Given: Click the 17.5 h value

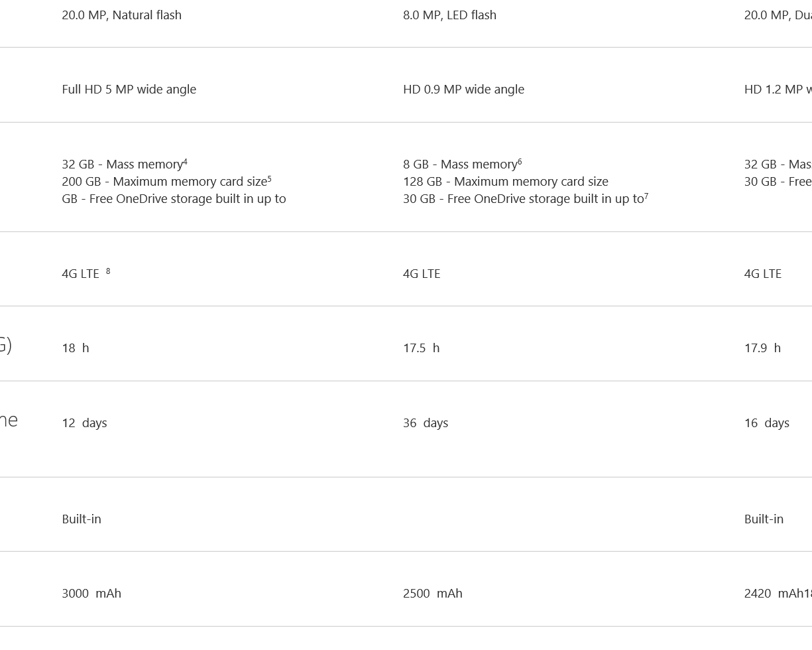Looking at the screenshot, I should click(422, 348).
